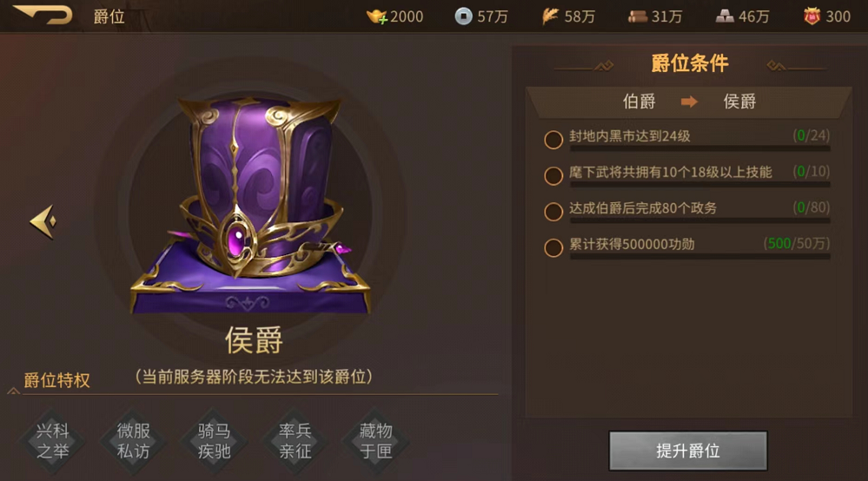Click the circle beside 封地内黑市达到24级
Viewport: 868px width, 481px height.
click(x=553, y=140)
